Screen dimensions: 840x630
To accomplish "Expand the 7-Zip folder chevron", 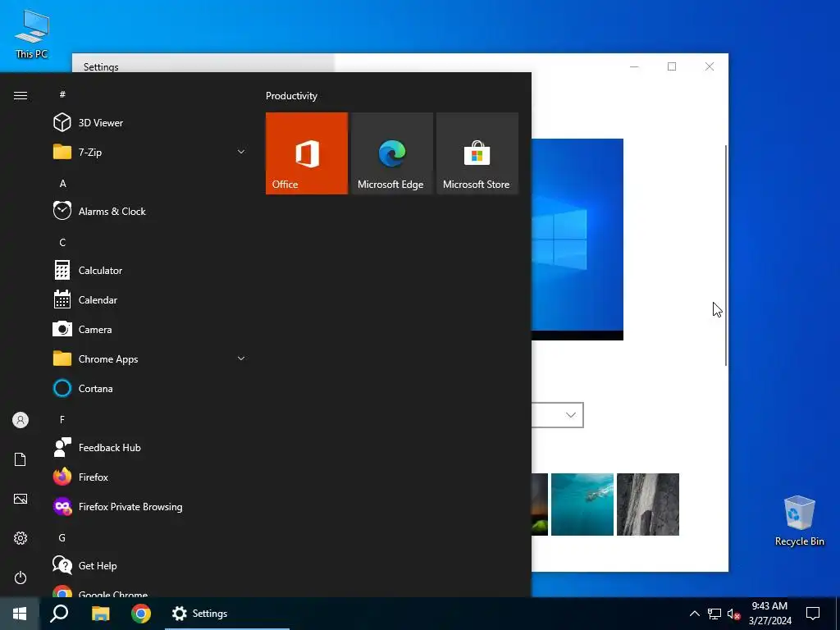I will click(241, 152).
